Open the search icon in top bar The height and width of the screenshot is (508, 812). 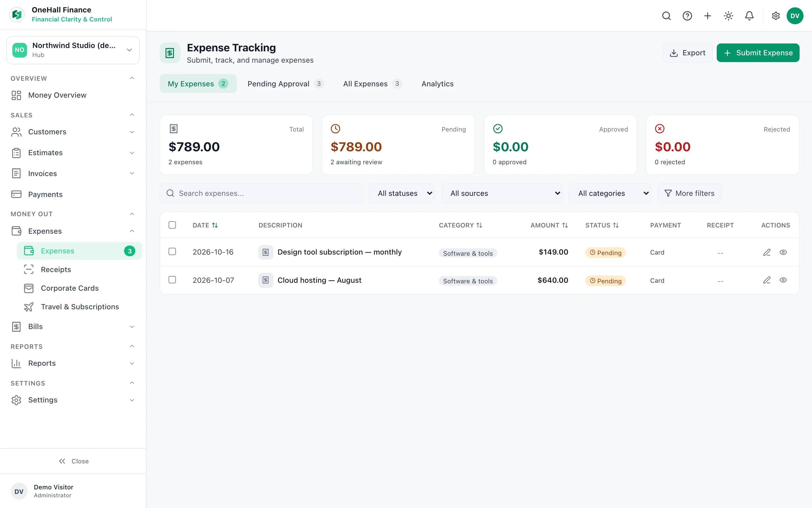667,16
